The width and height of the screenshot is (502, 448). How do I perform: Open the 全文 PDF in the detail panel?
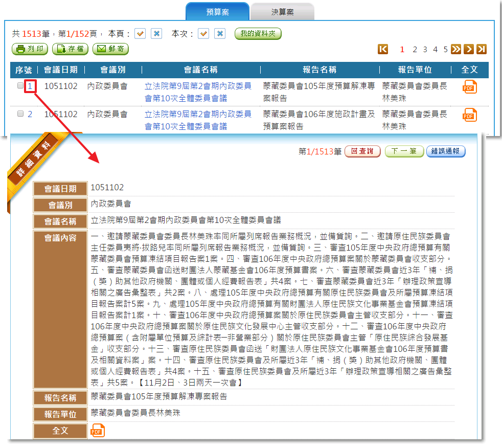coord(97,431)
